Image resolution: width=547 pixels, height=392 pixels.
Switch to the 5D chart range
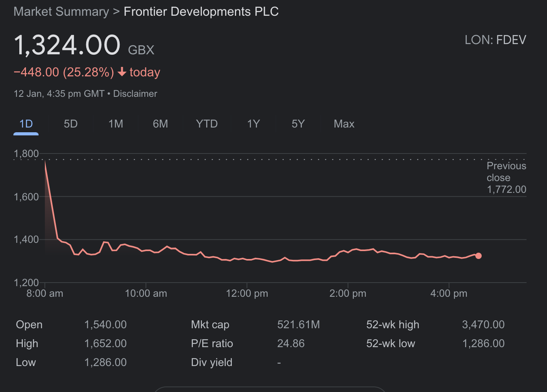71,124
